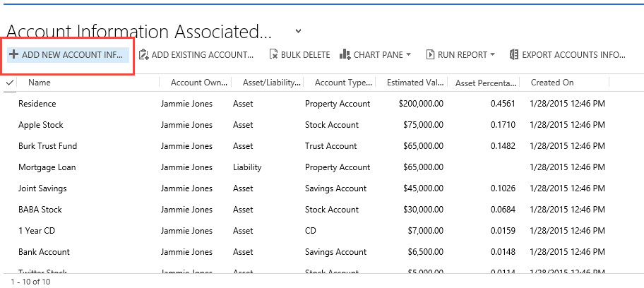Screen dimensions: 644x288
Task: Open the view selector chevron beside title
Action: click(x=298, y=31)
